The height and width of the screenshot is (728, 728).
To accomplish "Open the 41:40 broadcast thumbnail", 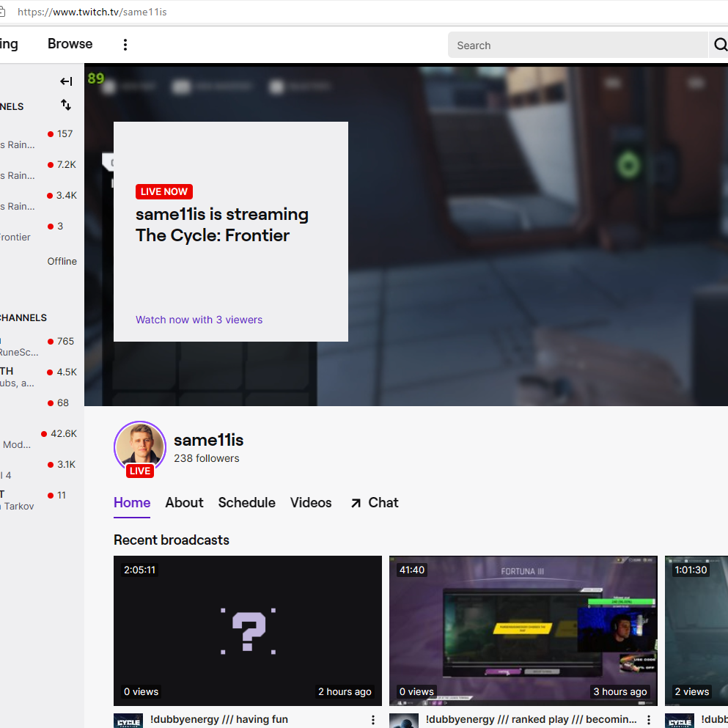I will tap(523, 630).
